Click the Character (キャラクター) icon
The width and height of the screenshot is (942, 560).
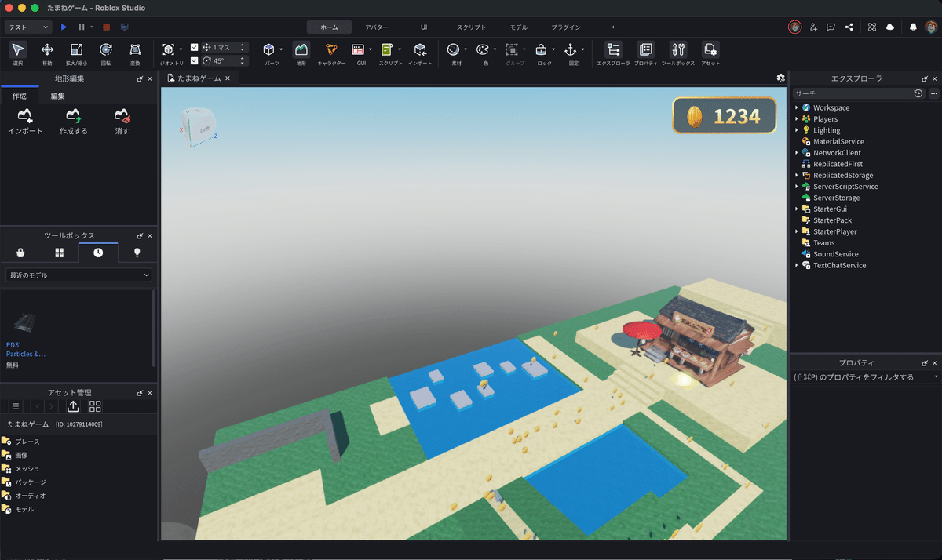click(331, 53)
